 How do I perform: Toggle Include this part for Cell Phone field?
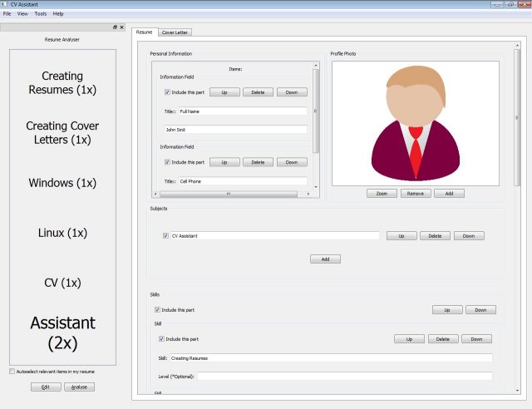pyautogui.click(x=167, y=162)
